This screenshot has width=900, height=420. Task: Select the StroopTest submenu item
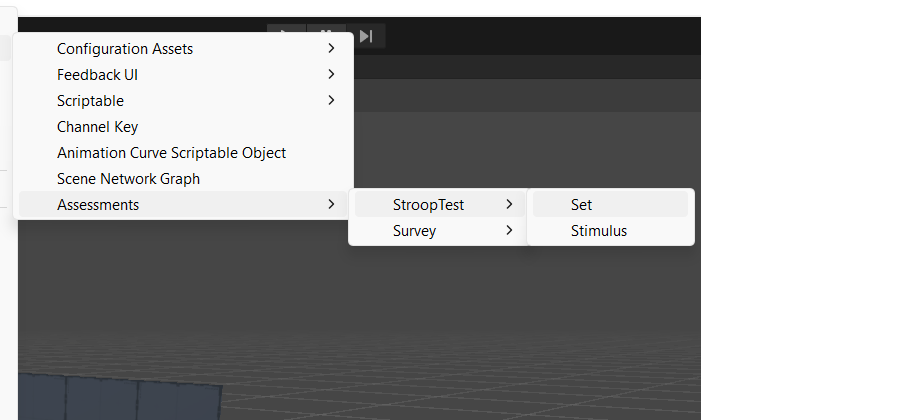pos(438,204)
